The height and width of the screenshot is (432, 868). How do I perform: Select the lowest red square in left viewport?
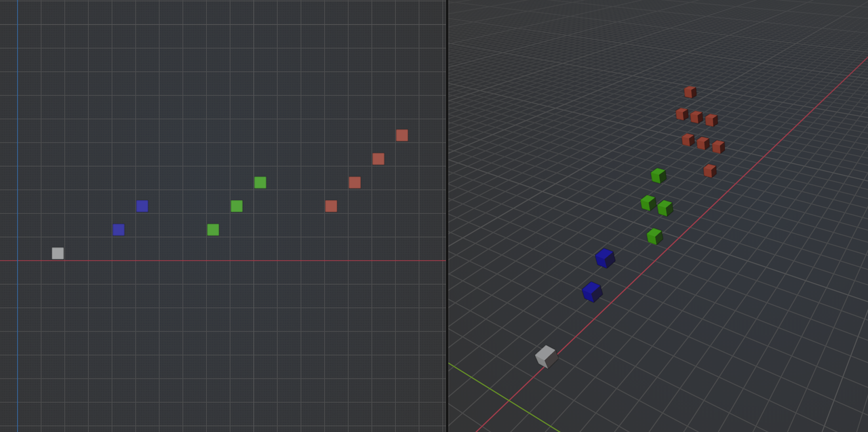pos(331,205)
